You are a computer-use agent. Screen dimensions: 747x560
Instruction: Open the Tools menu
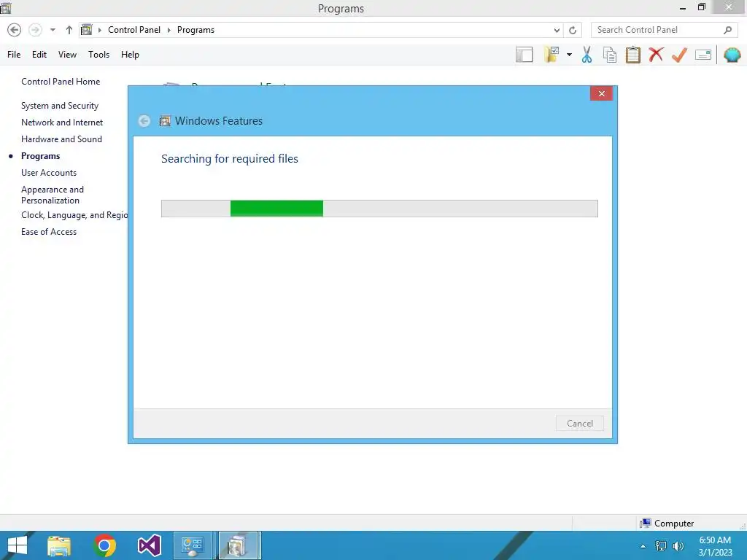point(98,55)
